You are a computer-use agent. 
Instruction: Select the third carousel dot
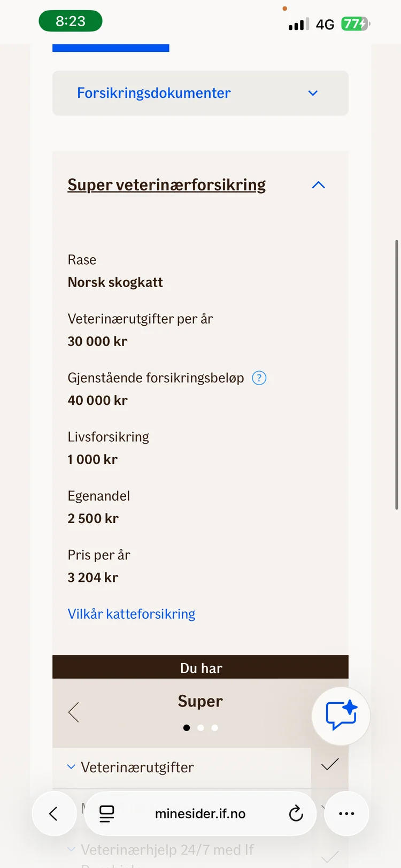pyautogui.click(x=214, y=727)
